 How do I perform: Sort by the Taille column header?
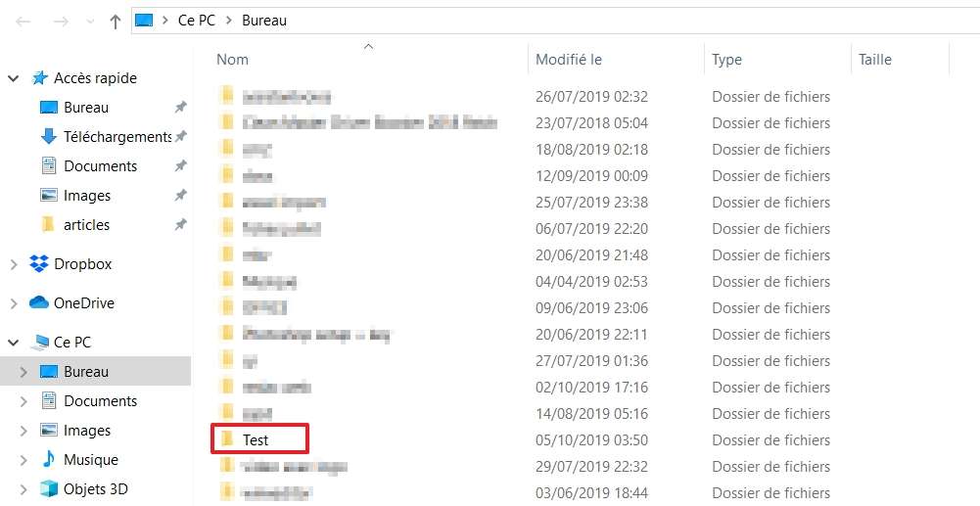[x=875, y=60]
